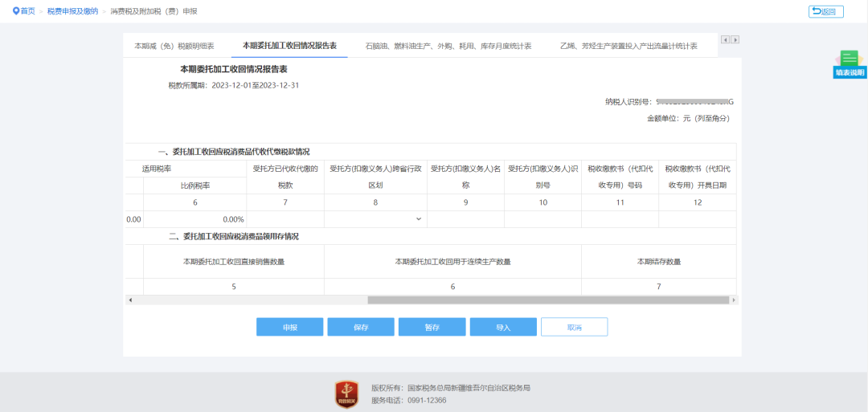
Task: Click the 暂存 temporary save button
Action: coord(432,327)
